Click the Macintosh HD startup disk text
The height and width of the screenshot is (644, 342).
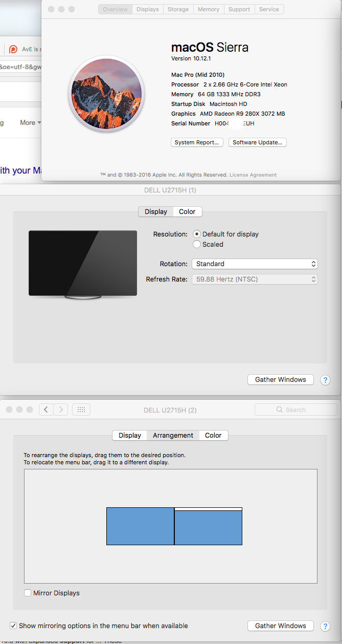tap(228, 104)
